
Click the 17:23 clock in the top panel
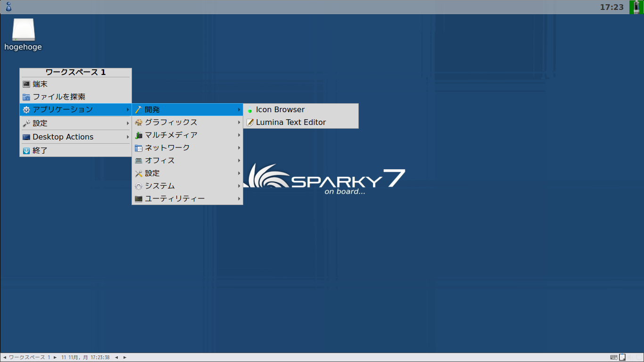[611, 7]
